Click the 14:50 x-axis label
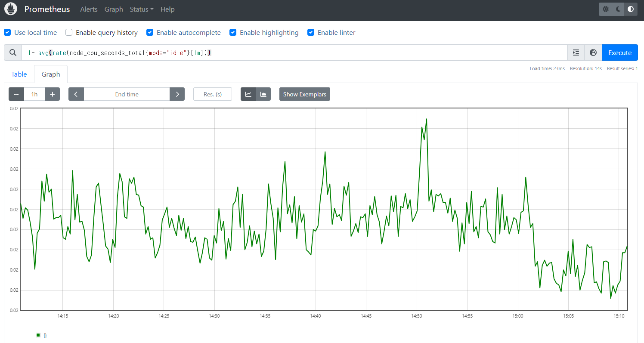The width and height of the screenshot is (644, 343). coord(417,316)
